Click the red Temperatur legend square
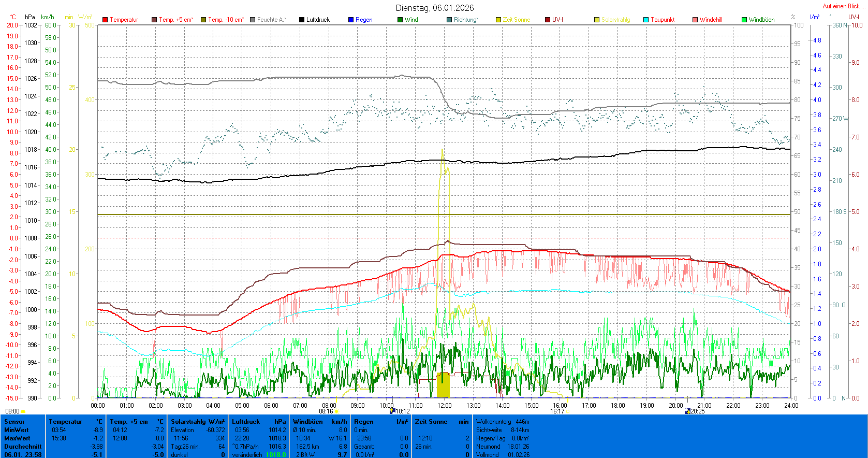This screenshot has width=868, height=458. click(105, 20)
